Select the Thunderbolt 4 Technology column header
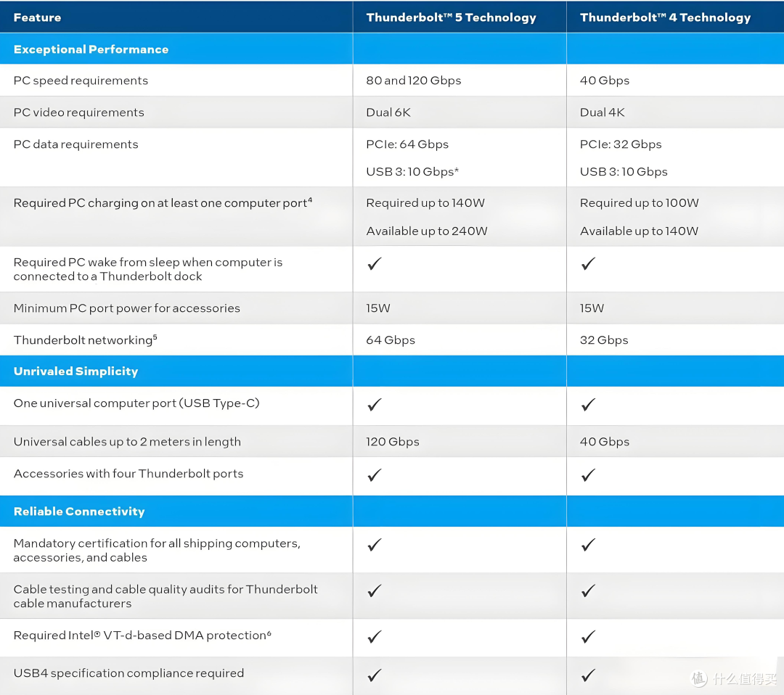Screen dimensions: 784x695 click(665, 17)
